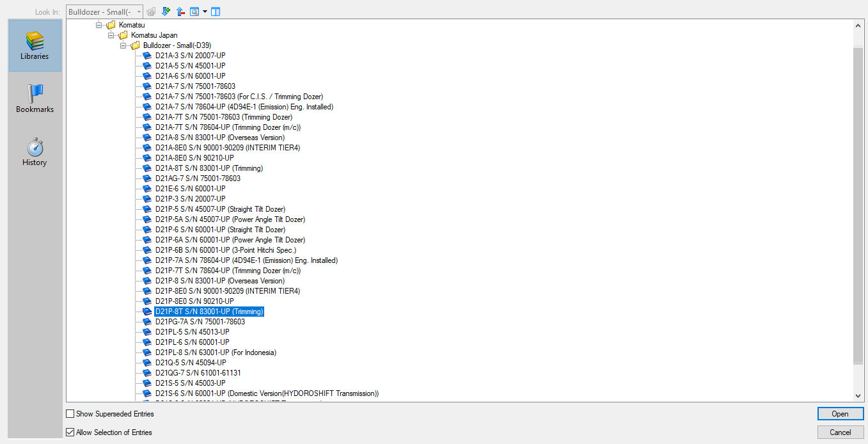Viewport: 868px width, 444px height.
Task: Select D21A-7 S/N 78604-UP (4D94E-1 Emission)
Action: pos(244,107)
